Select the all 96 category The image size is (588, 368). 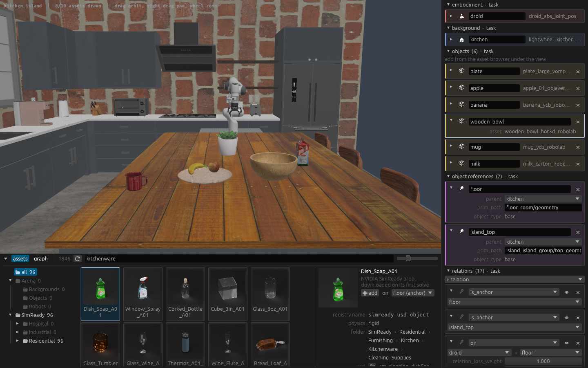[25, 272]
